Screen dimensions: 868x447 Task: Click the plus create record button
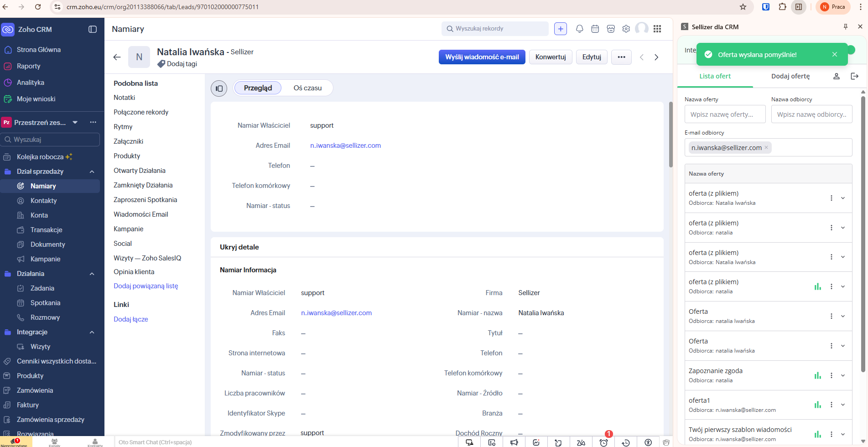(x=560, y=29)
